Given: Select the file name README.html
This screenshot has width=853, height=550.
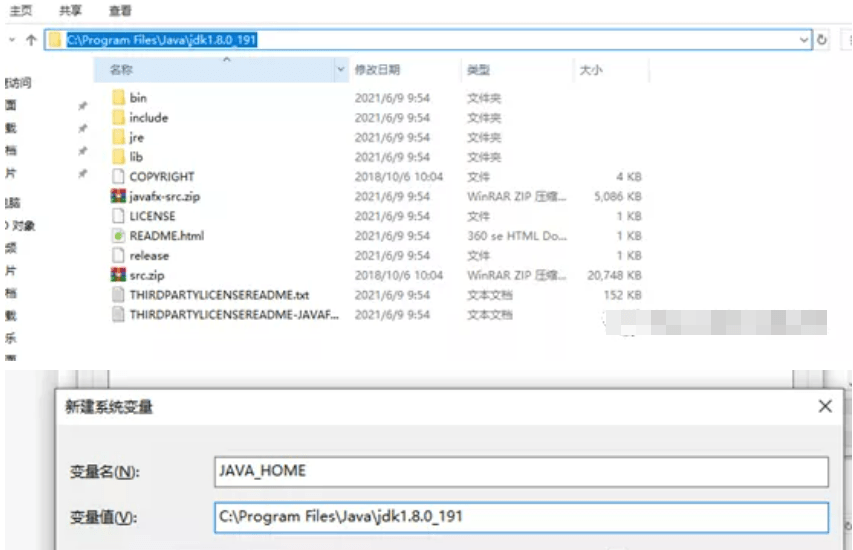Looking at the screenshot, I should pos(166,236).
